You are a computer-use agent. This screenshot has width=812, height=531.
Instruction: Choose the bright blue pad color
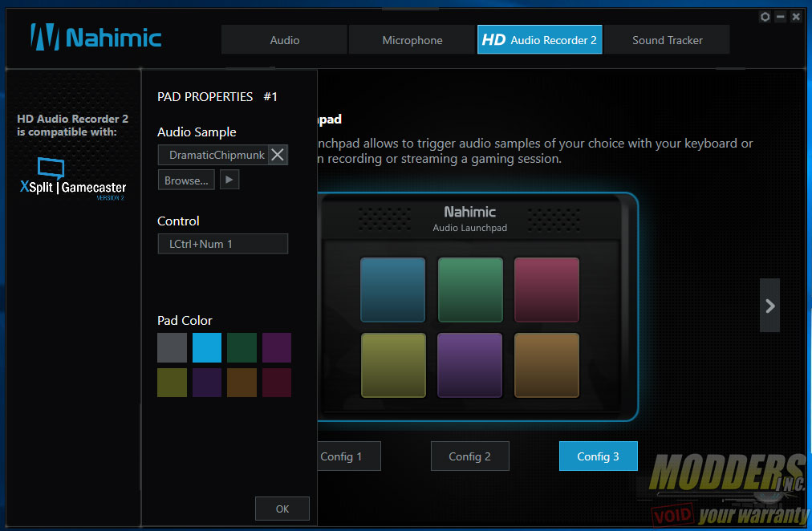(x=207, y=348)
